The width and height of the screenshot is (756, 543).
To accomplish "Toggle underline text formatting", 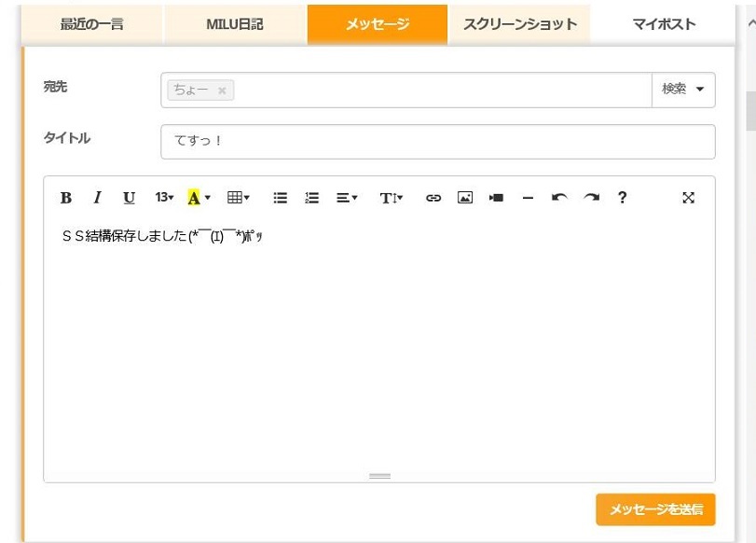I will pyautogui.click(x=129, y=198).
